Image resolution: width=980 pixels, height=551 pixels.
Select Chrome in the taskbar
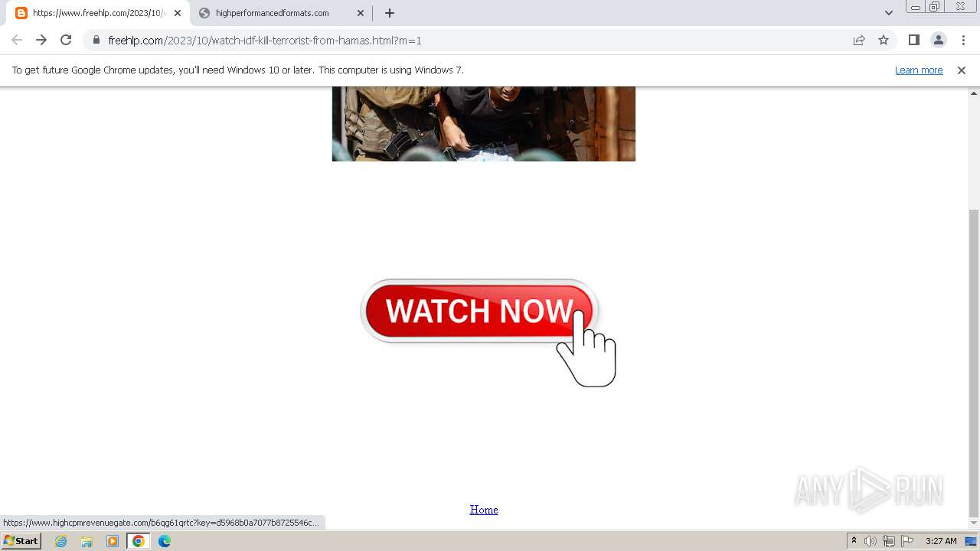pyautogui.click(x=138, y=541)
